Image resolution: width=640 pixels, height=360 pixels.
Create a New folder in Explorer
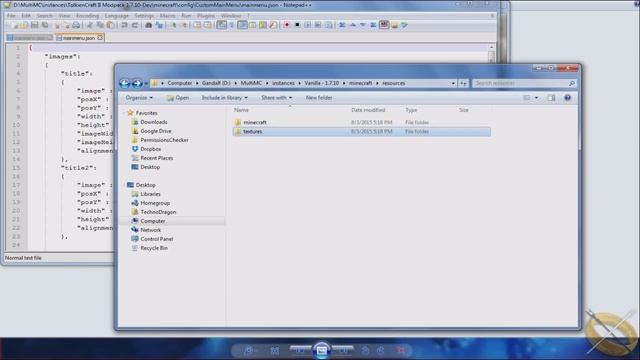319,98
